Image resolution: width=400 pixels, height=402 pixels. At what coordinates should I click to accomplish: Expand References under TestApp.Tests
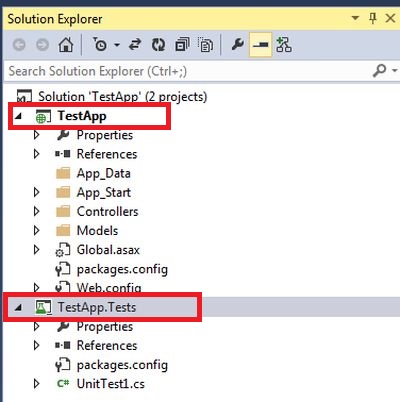click(x=37, y=345)
